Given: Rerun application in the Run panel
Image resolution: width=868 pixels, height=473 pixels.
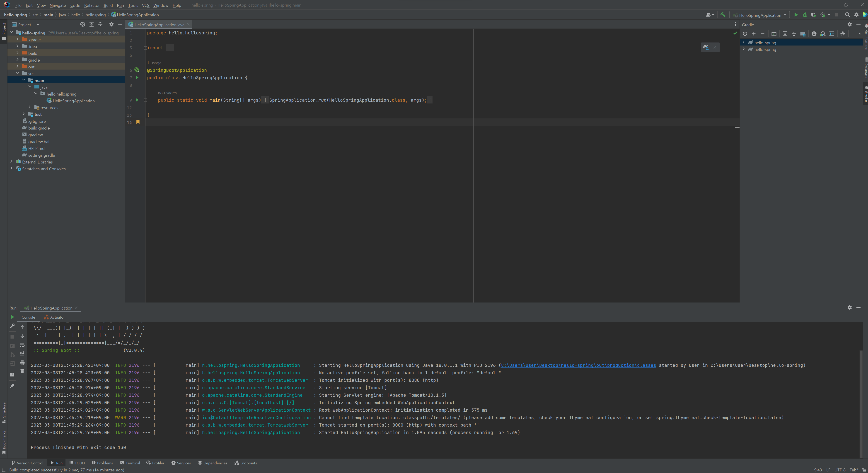Looking at the screenshot, I should coord(12,317).
